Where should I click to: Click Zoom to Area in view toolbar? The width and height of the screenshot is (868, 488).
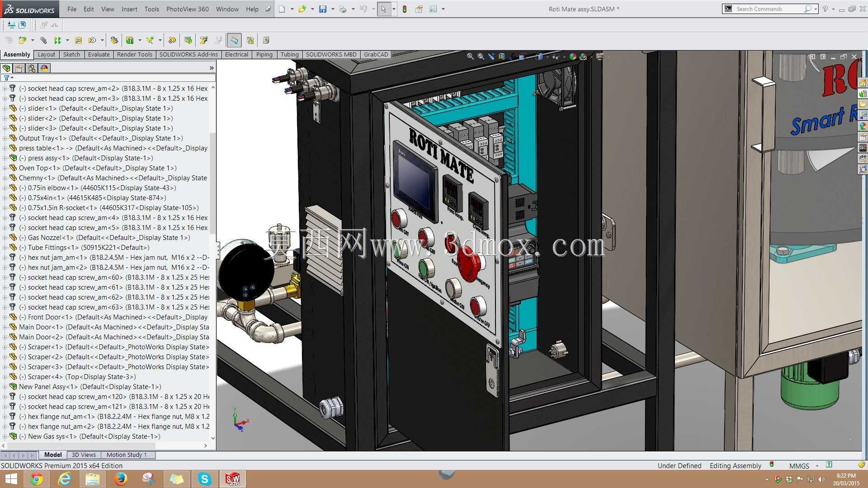pos(481,56)
